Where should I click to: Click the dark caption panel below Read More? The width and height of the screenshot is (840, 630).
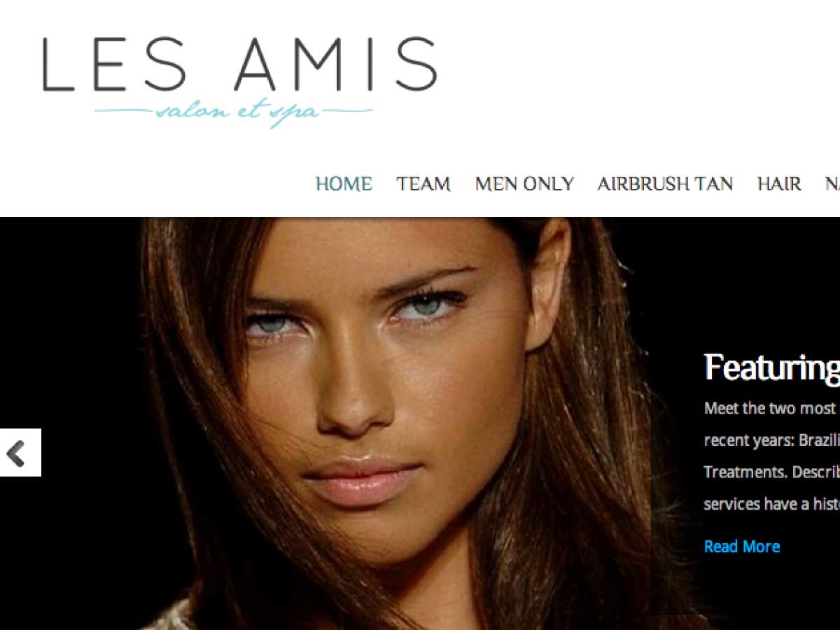745,588
